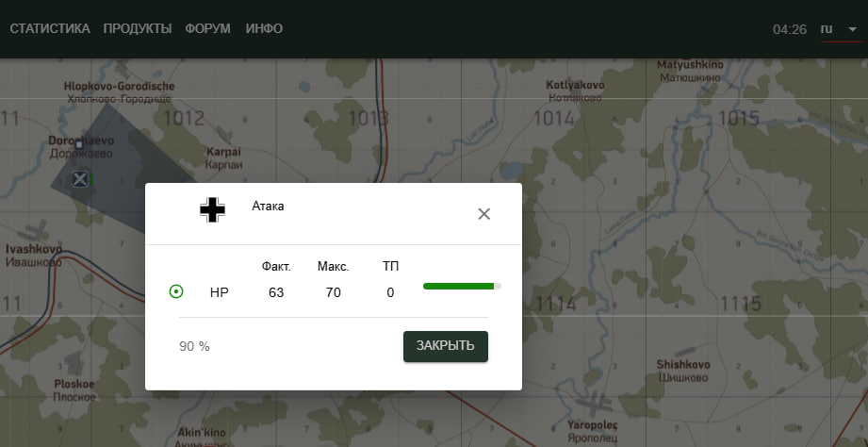Click the green HP progress bar
The height and width of the screenshot is (447, 868).
(462, 286)
